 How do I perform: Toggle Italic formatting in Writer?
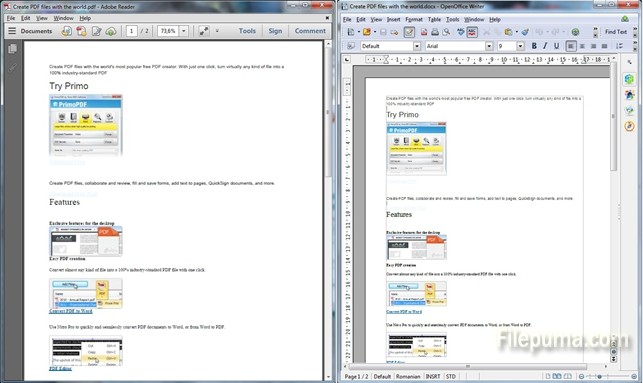pos(545,46)
